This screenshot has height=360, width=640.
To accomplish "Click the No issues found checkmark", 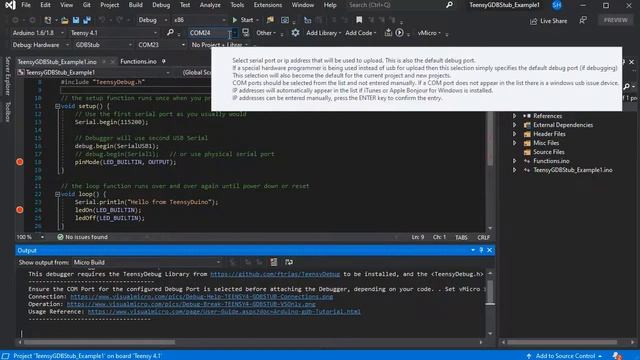I will 60,237.
